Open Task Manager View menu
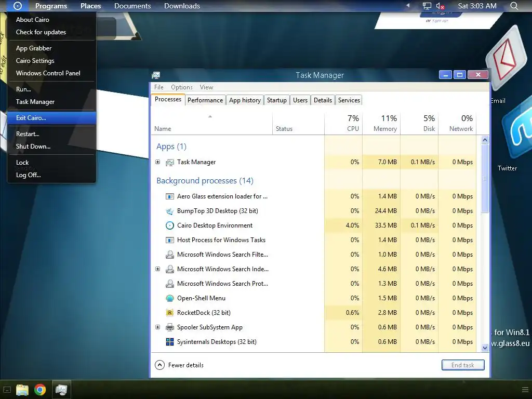532x399 pixels. pyautogui.click(x=206, y=87)
